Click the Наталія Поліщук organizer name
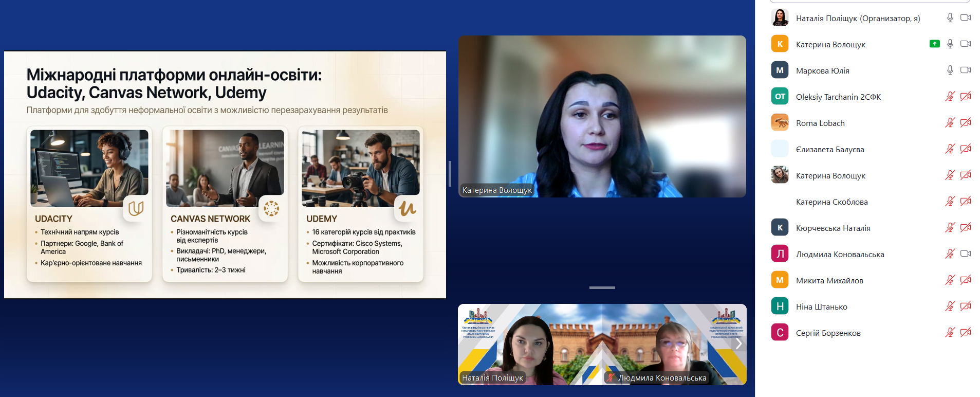 (x=857, y=18)
